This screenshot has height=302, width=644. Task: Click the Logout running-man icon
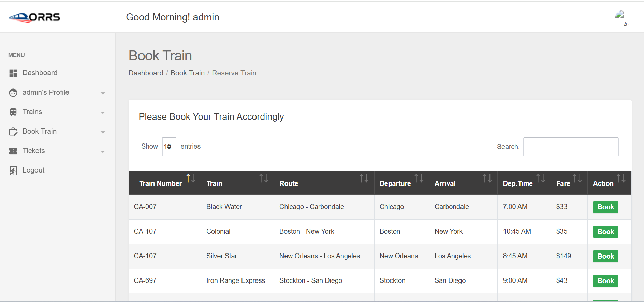[x=13, y=170]
